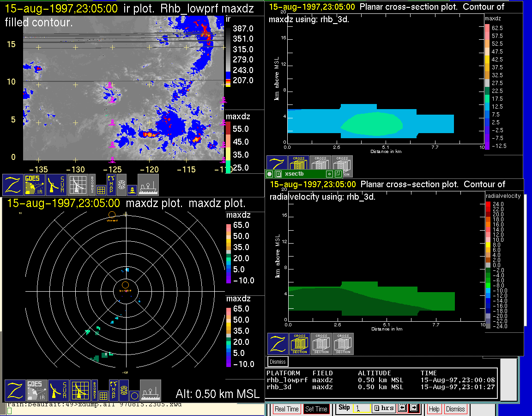Click the ship platform icon in bottom toolbar
This screenshot has width=532, height=416.
[151, 391]
